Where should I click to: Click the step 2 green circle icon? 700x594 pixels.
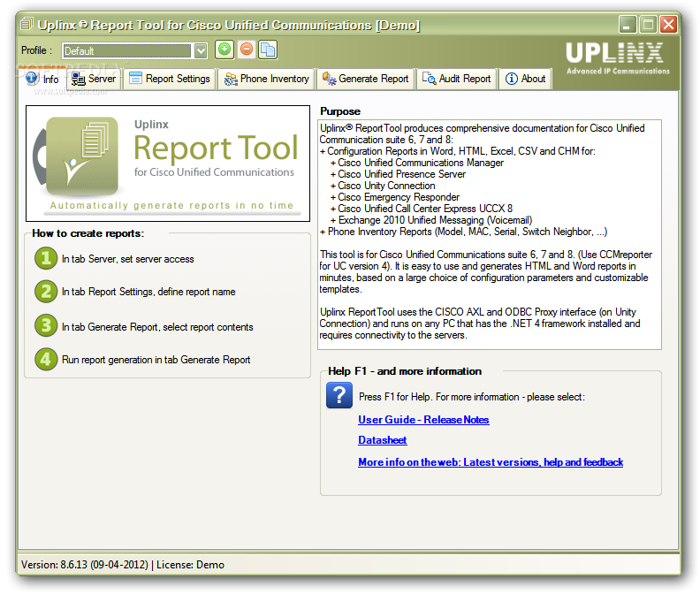pyautogui.click(x=46, y=291)
